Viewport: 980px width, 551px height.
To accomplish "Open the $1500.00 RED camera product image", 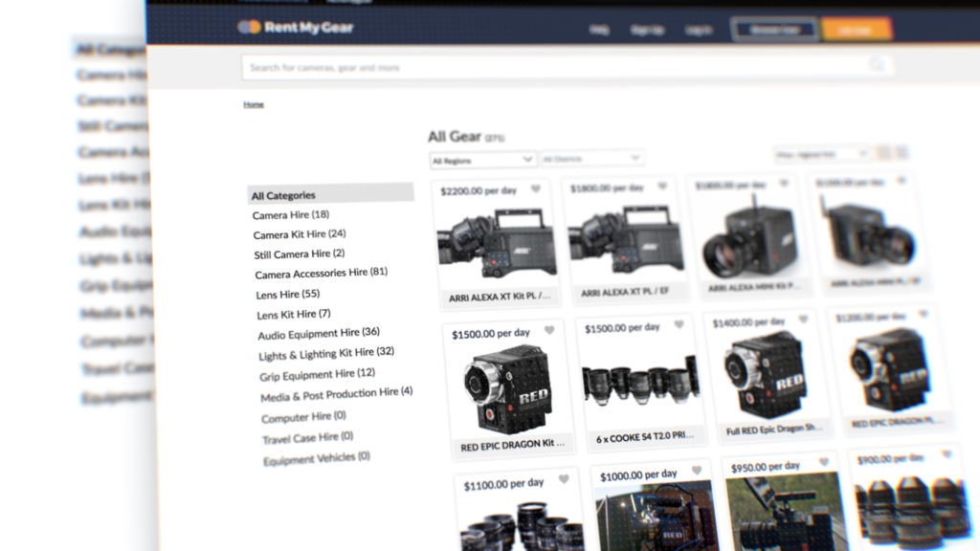I will (x=507, y=390).
